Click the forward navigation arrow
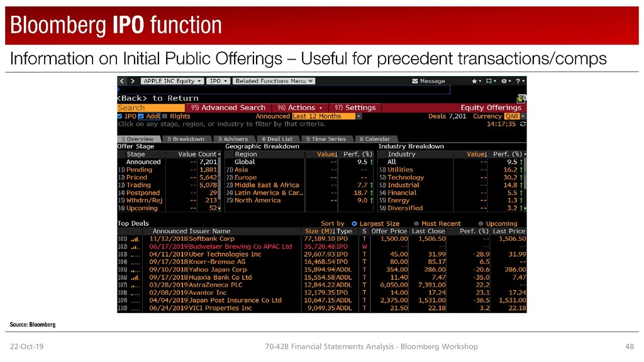The image size is (644, 362). click(x=133, y=81)
